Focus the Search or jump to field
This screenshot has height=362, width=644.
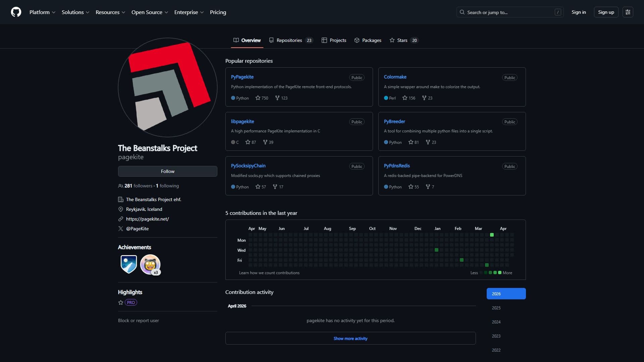tap(510, 12)
